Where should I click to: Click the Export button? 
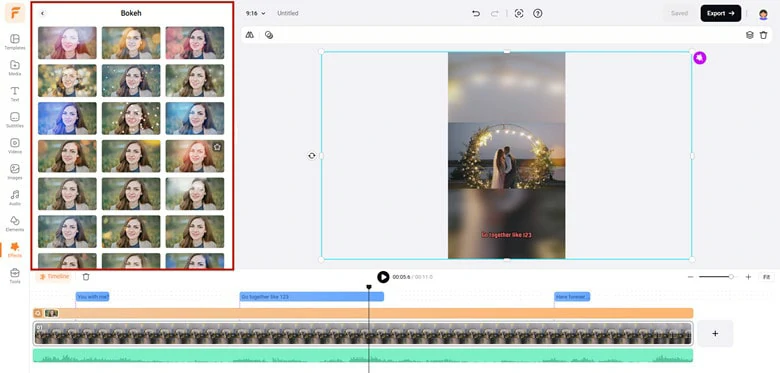coord(721,13)
